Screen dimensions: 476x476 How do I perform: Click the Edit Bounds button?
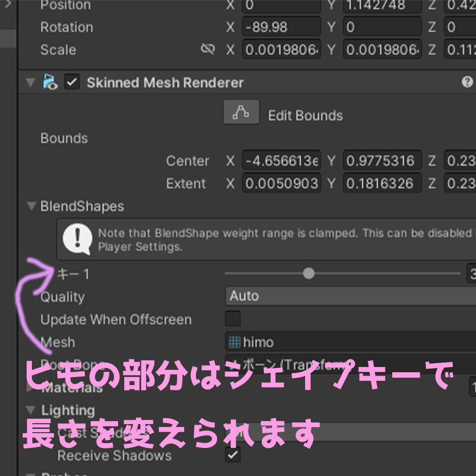coord(241,112)
